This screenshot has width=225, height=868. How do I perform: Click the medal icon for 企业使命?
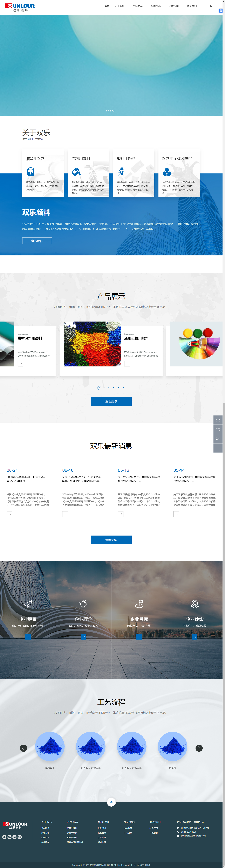(x=195, y=604)
